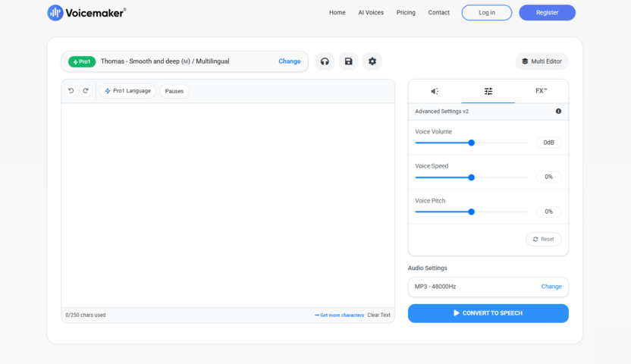Screen dimensions: 631x364
Task: Open Pro1 Language options
Action: pyautogui.click(x=128, y=91)
